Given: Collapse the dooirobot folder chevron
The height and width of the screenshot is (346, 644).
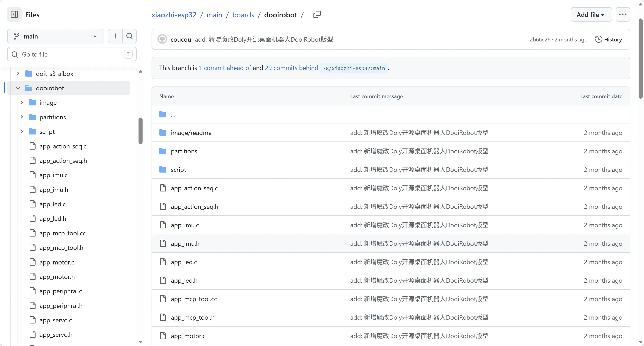Looking at the screenshot, I should 18,88.
